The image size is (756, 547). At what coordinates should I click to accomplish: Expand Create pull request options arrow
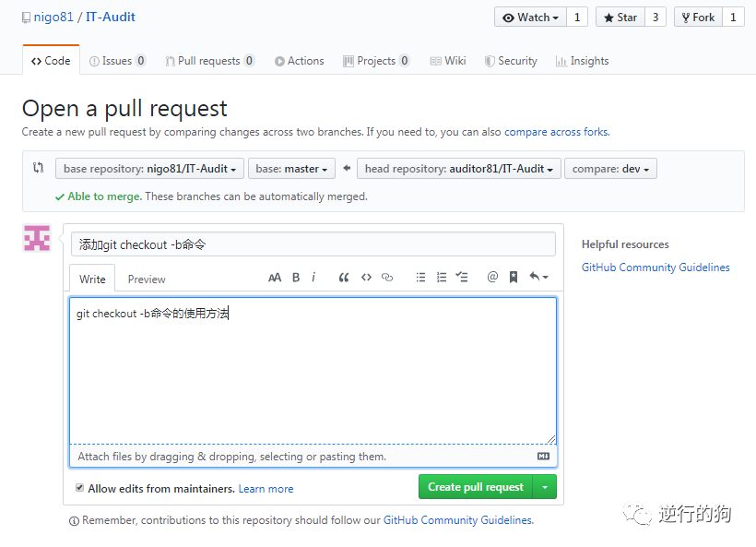[x=545, y=487]
